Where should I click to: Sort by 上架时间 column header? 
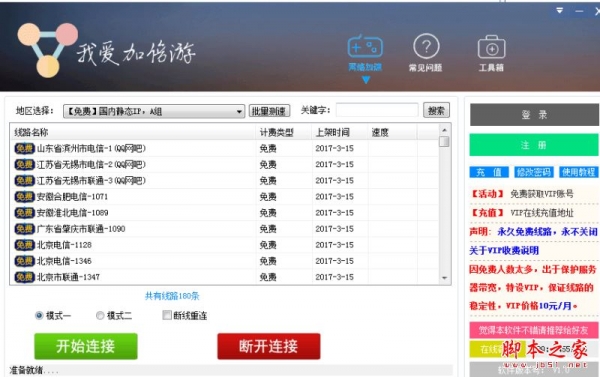[x=340, y=132]
